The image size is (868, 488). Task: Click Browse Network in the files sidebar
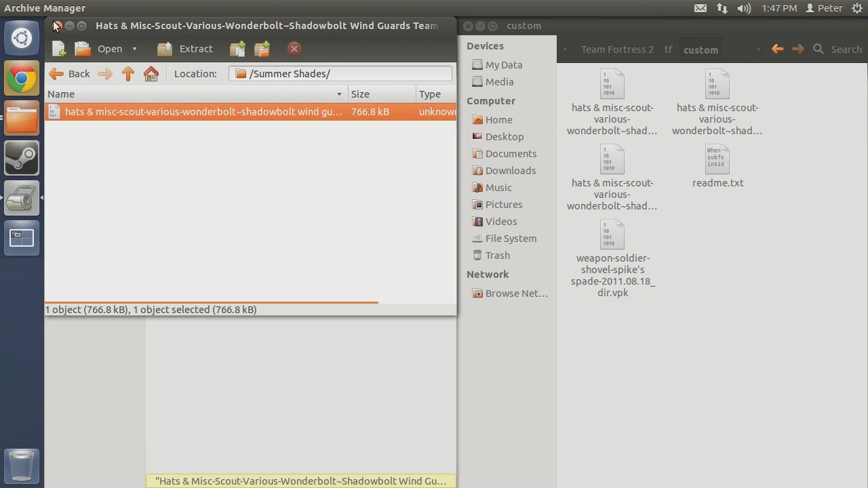pyautogui.click(x=510, y=293)
